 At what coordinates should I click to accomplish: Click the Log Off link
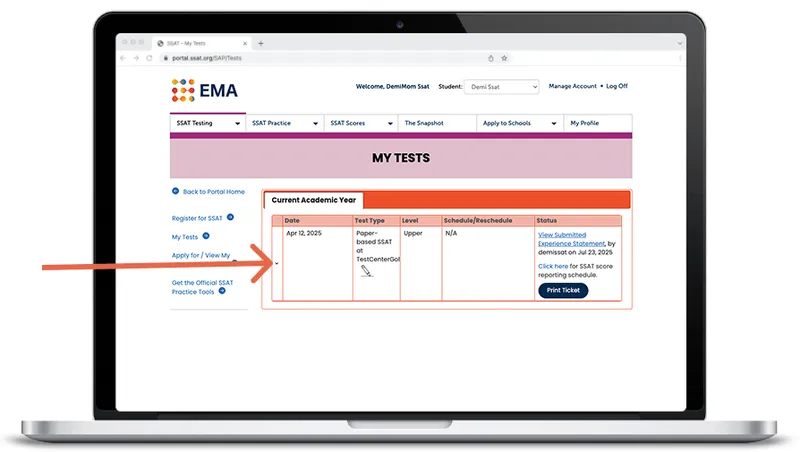(617, 86)
